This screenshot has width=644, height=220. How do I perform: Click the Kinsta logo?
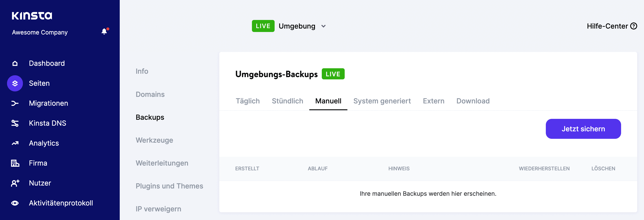32,16
